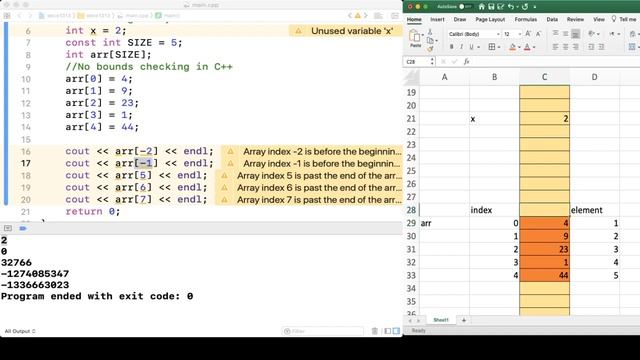The image size is (640, 360).
Task: Toggle the AutoSave switch in Excel
Action: 465,7
